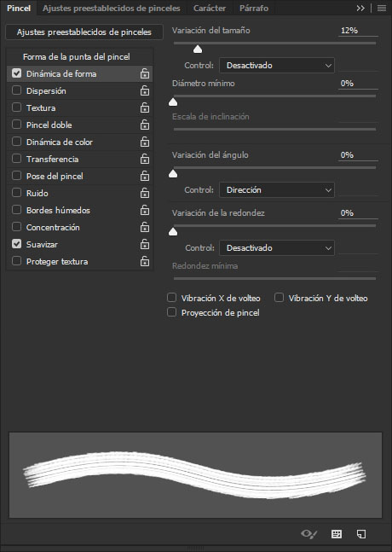Check the Pose del pincel checkbox
The width and height of the screenshot is (392, 552).
[x=16, y=176]
